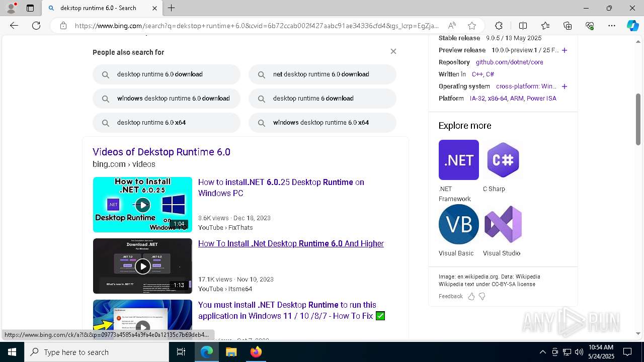Open the Edge profile avatar icon

click(x=11, y=8)
